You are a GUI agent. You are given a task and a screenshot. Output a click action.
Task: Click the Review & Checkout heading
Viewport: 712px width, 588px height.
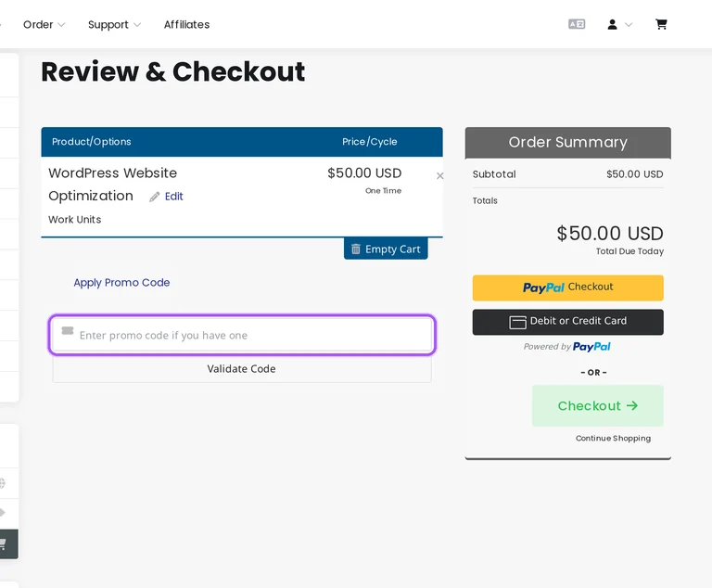173,71
